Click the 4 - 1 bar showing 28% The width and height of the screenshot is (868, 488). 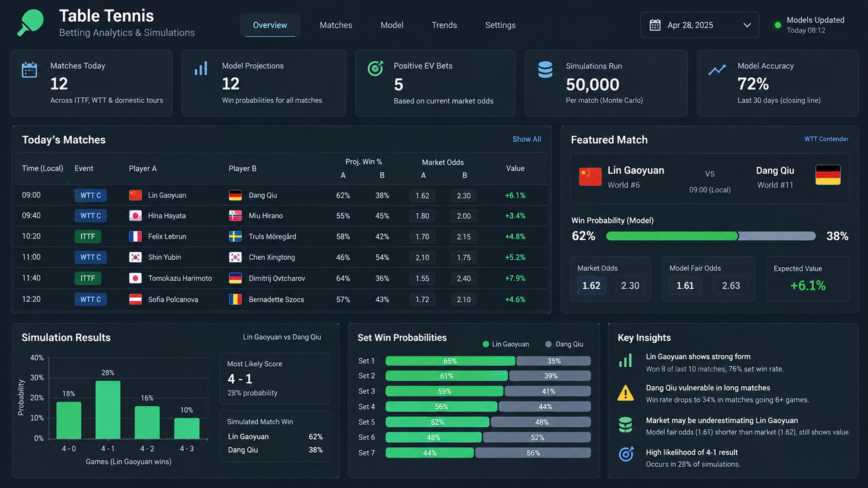click(108, 410)
